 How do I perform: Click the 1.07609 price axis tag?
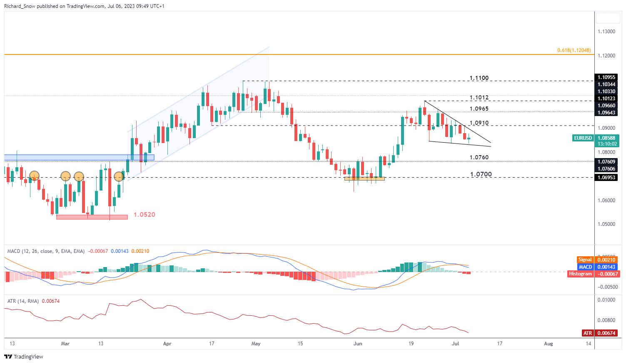tap(607, 162)
